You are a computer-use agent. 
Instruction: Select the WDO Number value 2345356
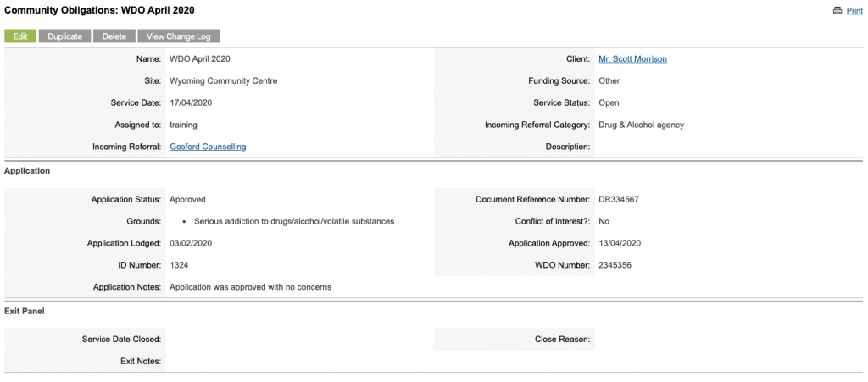615,265
